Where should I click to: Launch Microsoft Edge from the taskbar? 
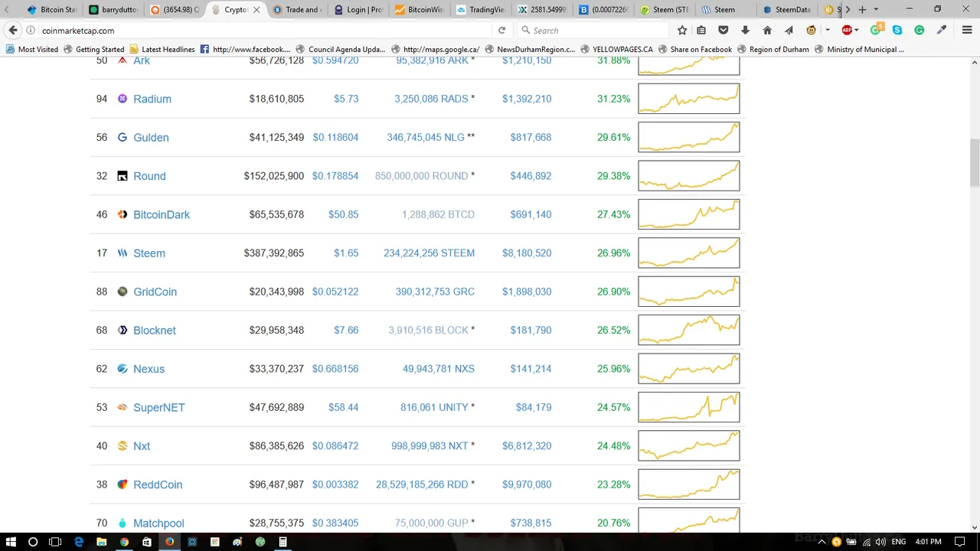[79, 542]
